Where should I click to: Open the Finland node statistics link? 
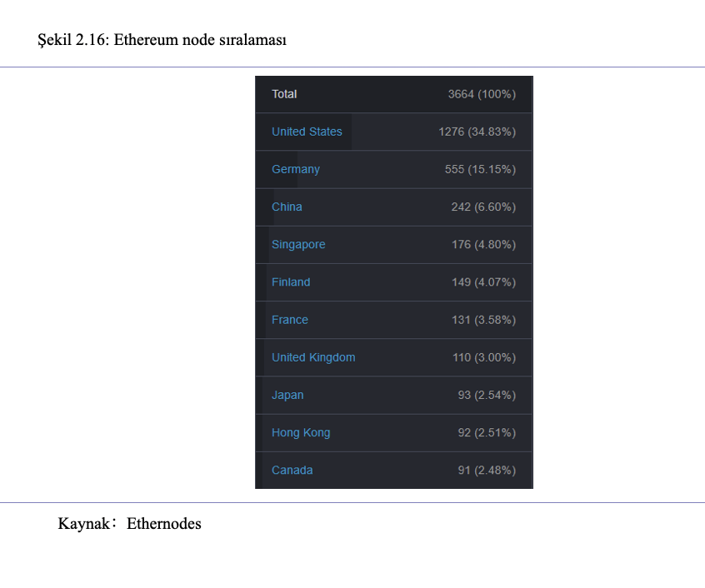tap(291, 282)
